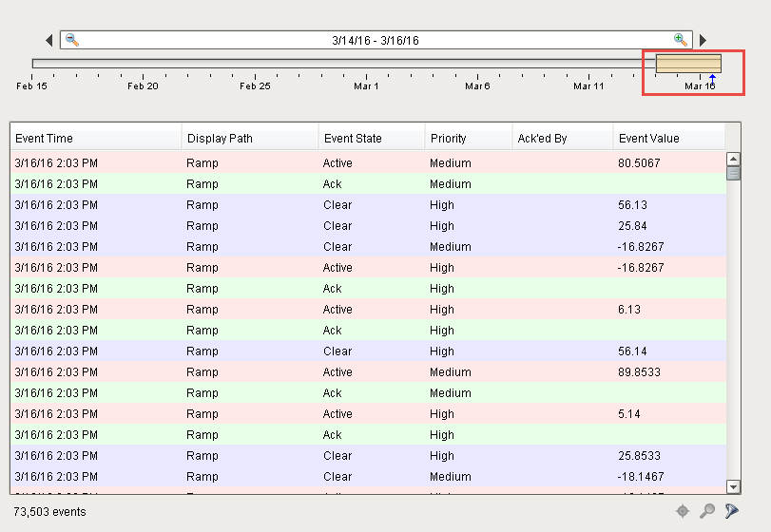Image resolution: width=771 pixels, height=532 pixels.
Task: Select the event value 56.14
Action: 632,351
